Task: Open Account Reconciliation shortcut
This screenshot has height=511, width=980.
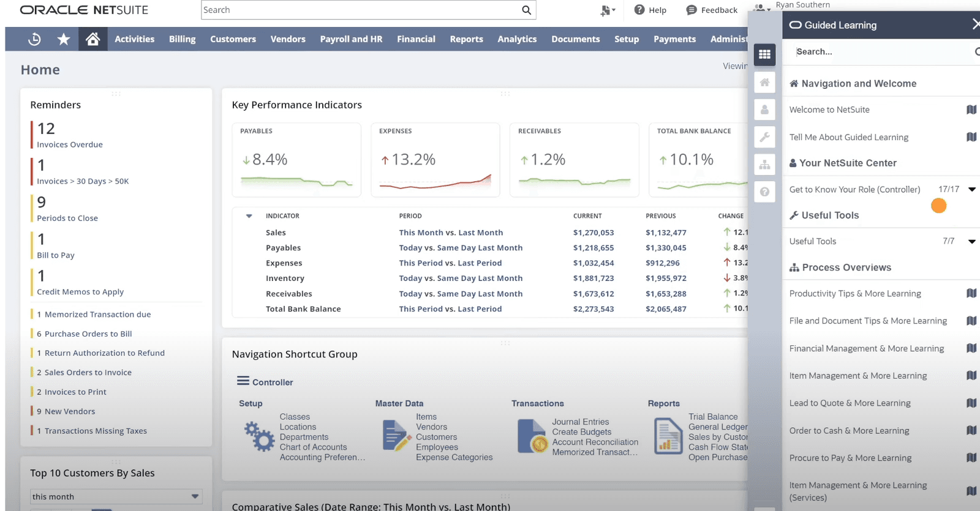Action: pos(595,442)
